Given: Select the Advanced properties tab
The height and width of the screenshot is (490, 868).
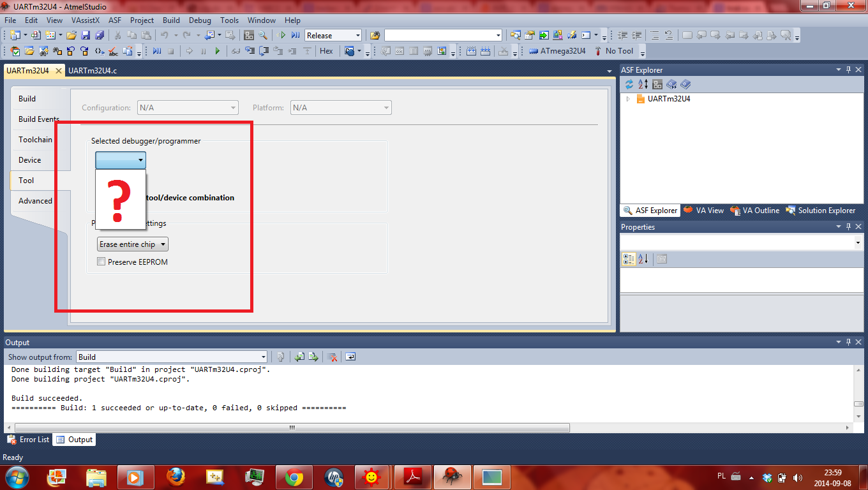Looking at the screenshot, I should 35,201.
